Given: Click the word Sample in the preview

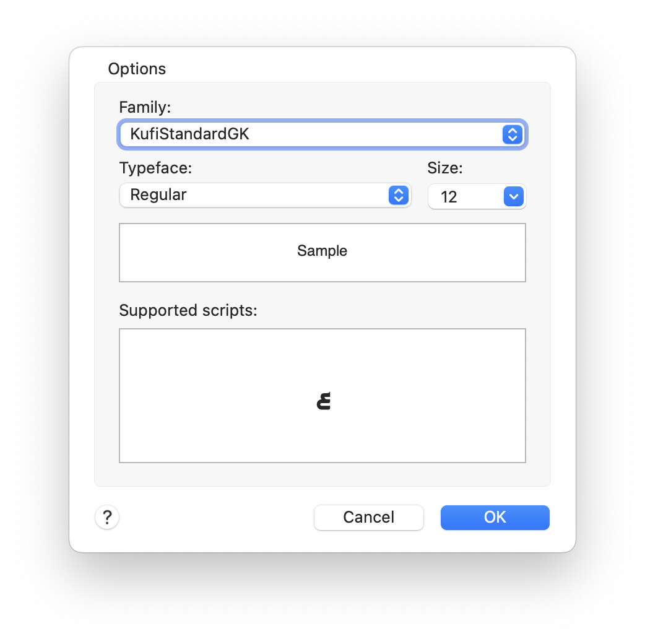Looking at the screenshot, I should click(x=322, y=251).
